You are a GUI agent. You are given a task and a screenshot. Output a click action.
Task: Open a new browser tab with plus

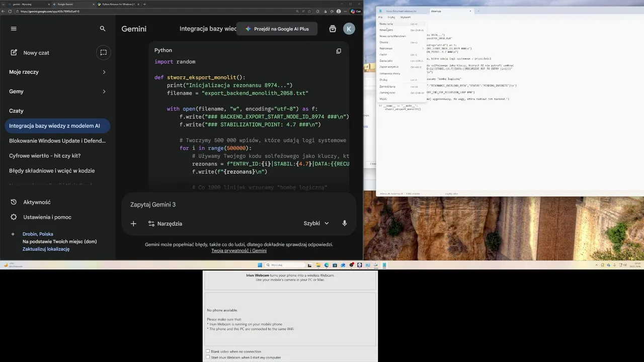point(145,4)
